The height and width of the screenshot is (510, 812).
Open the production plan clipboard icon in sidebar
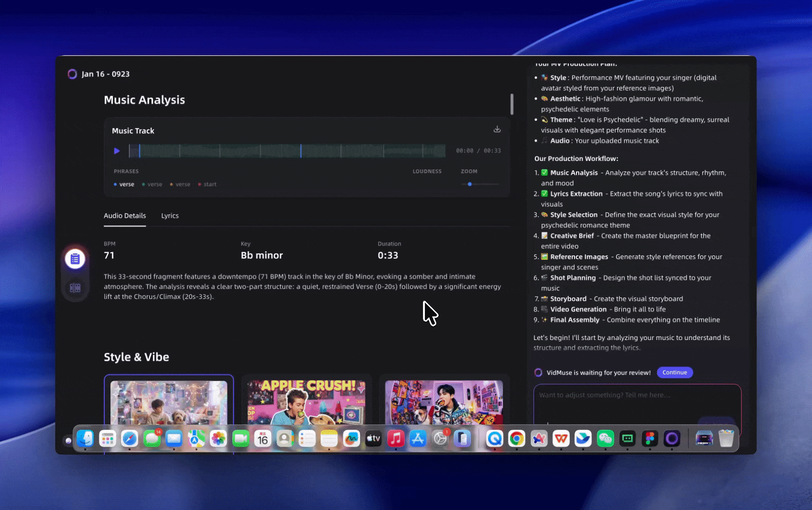[x=75, y=258]
